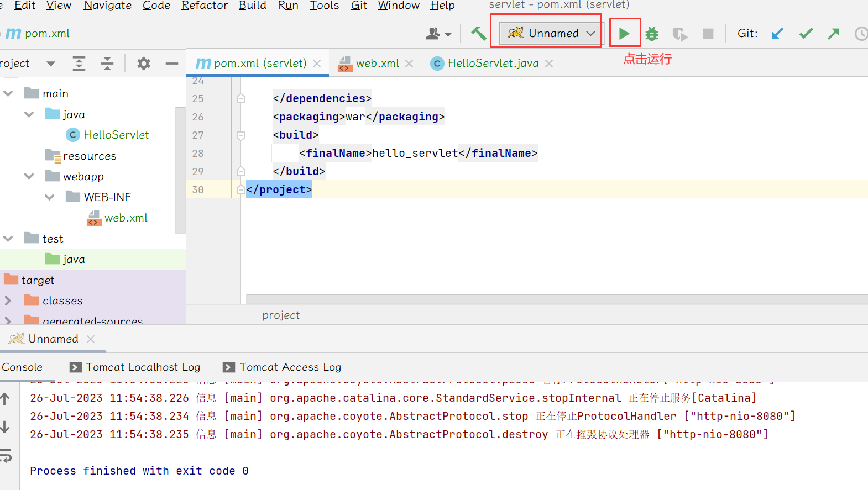Fold the build tag at line 27

tap(241, 135)
